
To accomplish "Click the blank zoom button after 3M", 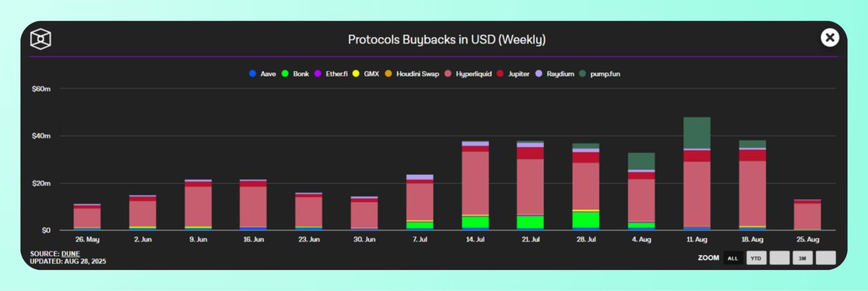I will [x=825, y=258].
